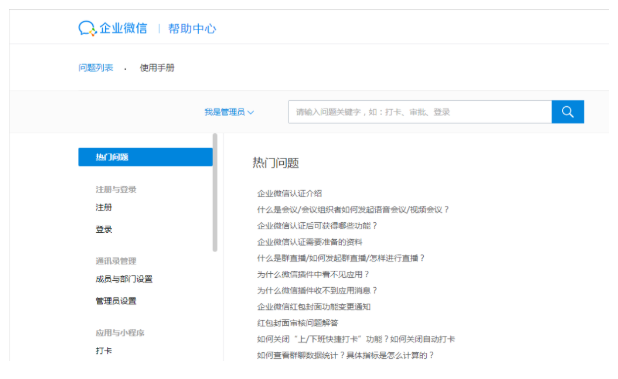
Task: Open 如何查看群聊数据统计 question
Action: point(345,355)
